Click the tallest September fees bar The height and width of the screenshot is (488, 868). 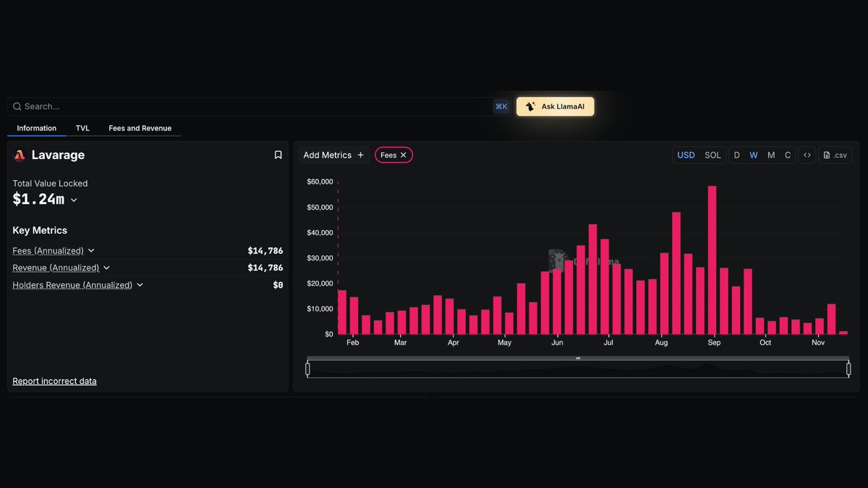[x=712, y=260]
